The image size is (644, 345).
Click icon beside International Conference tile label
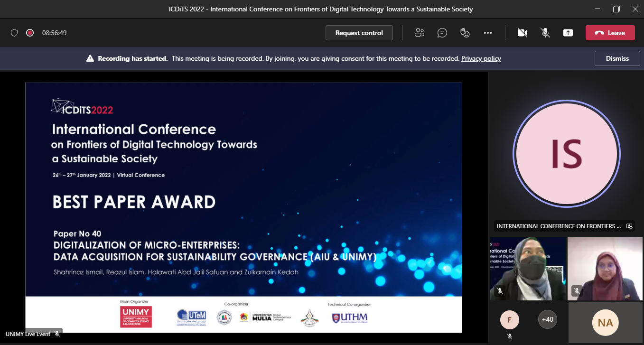tap(629, 226)
